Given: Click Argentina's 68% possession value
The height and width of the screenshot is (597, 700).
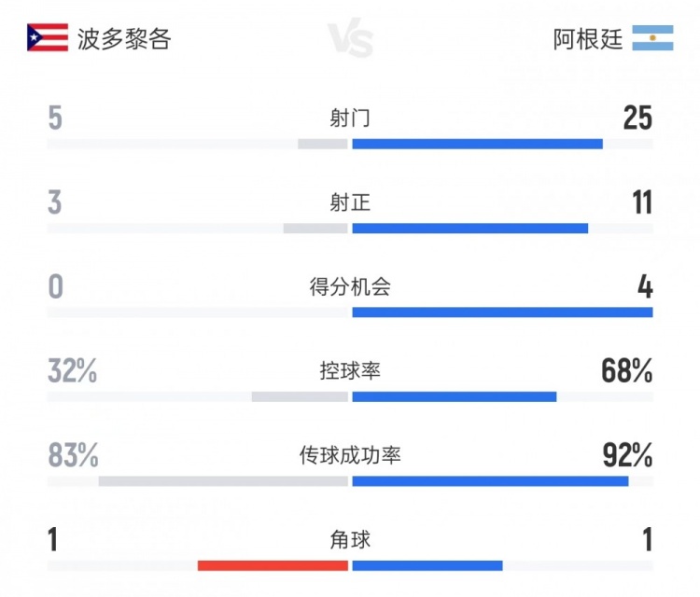Looking at the screenshot, I should pyautogui.click(x=627, y=371).
